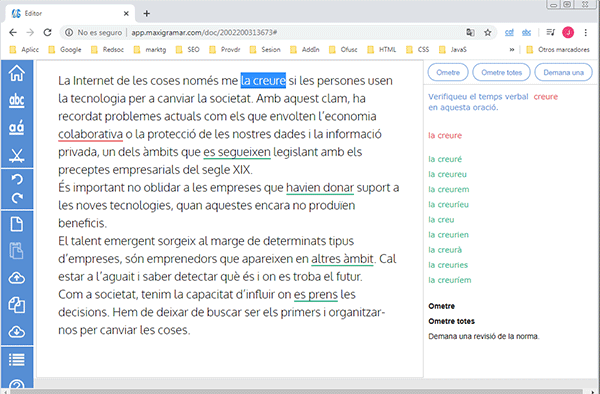The image size is (600, 394).
Task: Click the underlined phrase 'es segueixen'
Action: click(x=237, y=152)
